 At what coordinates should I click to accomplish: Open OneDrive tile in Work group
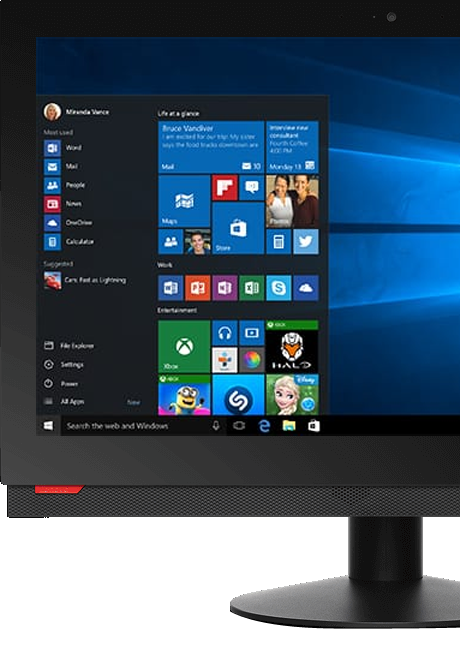tap(306, 287)
